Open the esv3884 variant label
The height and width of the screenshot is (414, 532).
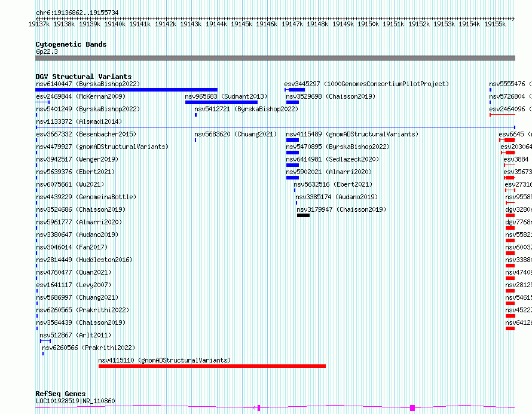(516, 159)
